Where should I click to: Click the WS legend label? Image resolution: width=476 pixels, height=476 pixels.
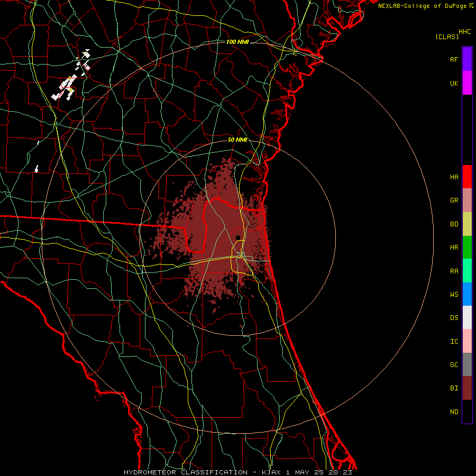tap(454, 294)
